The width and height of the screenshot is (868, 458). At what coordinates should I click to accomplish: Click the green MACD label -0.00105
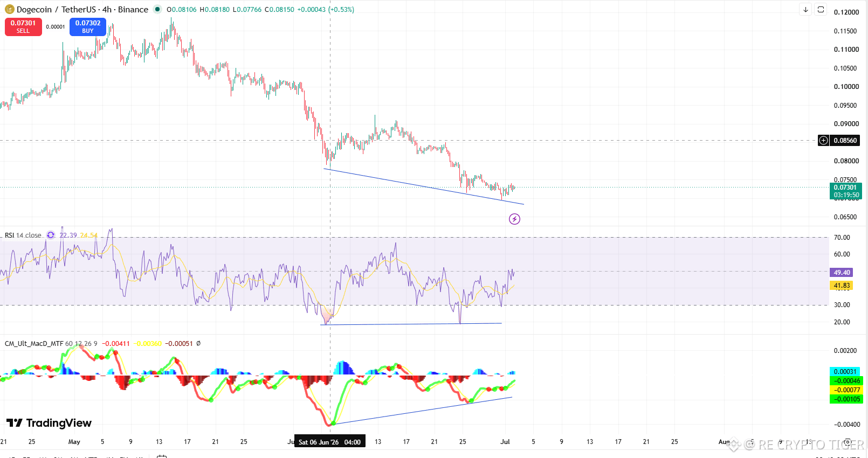[x=846, y=399]
